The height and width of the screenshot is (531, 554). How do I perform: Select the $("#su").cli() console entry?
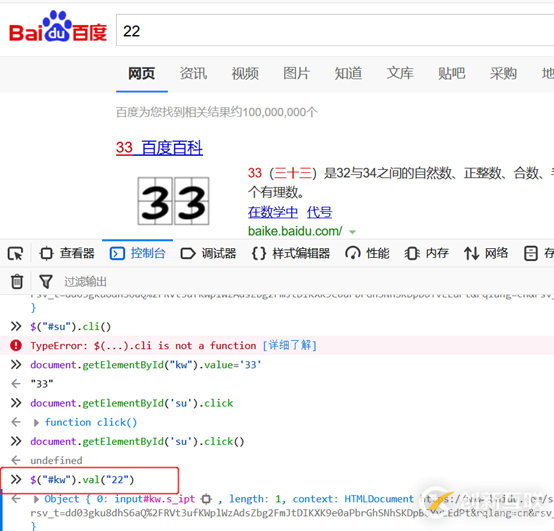point(71,326)
